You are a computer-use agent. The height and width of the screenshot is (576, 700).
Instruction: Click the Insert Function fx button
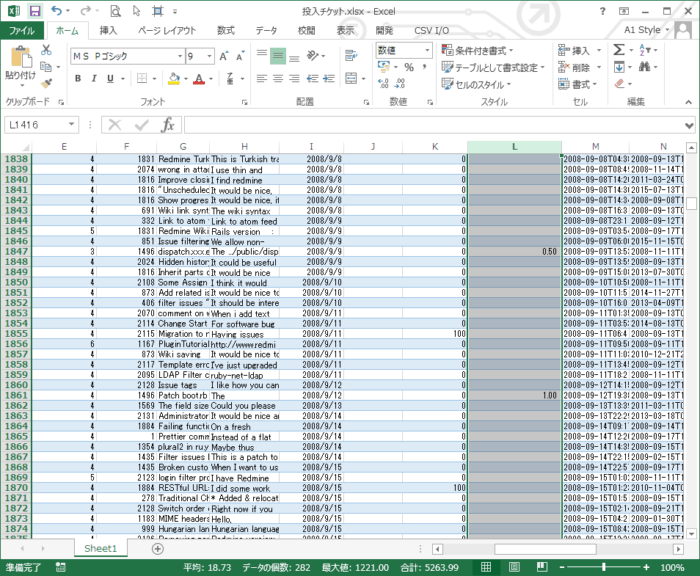click(167, 125)
